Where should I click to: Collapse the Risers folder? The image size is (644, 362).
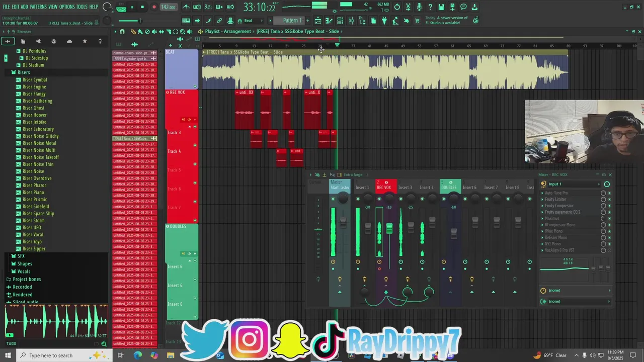click(24, 72)
